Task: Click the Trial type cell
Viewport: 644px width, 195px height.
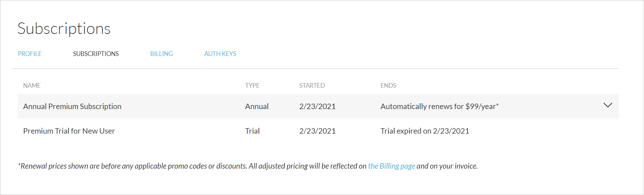Action: 252,131
